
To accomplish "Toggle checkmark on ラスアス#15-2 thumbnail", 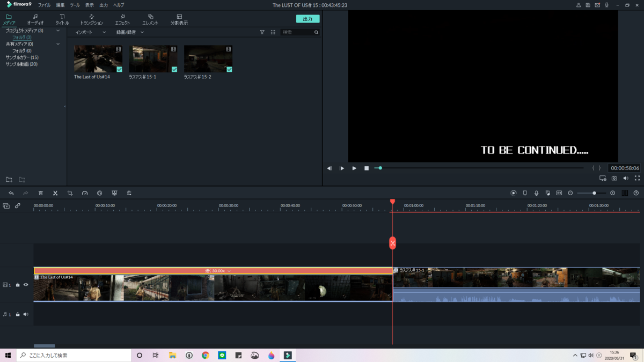I will pos(229,69).
